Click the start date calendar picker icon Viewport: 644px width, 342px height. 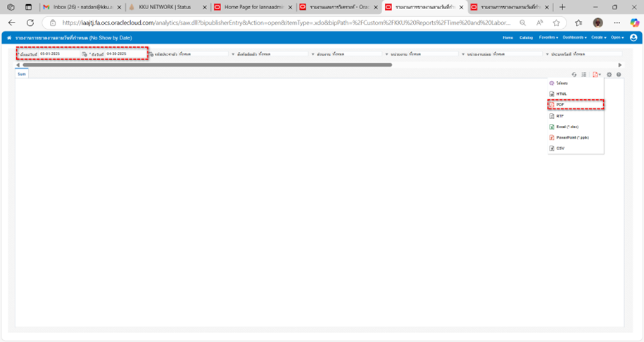84,53
